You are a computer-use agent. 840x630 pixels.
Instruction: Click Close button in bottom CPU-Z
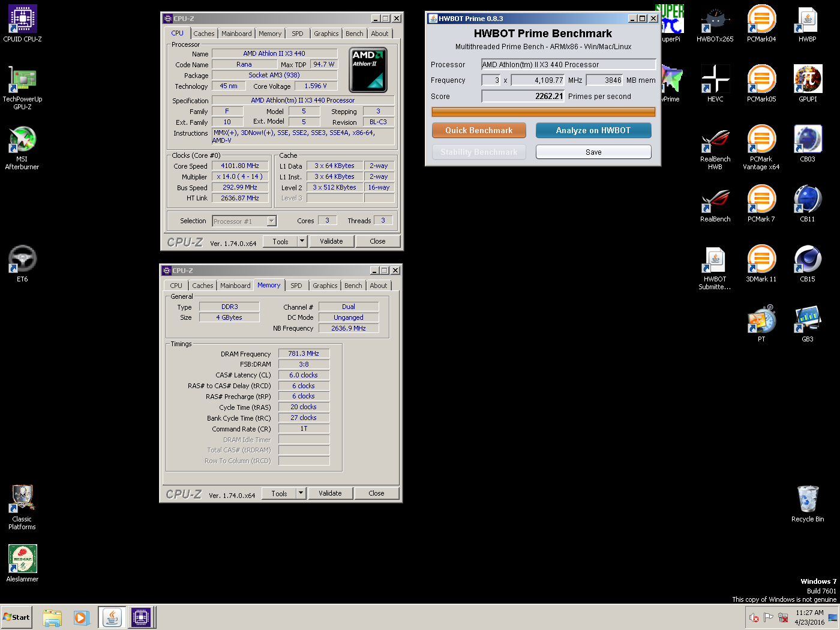pos(376,493)
